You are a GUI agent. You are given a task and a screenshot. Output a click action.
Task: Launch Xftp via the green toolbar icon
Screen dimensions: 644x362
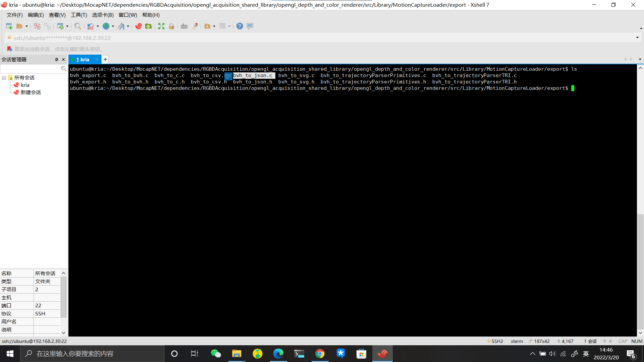click(x=149, y=26)
